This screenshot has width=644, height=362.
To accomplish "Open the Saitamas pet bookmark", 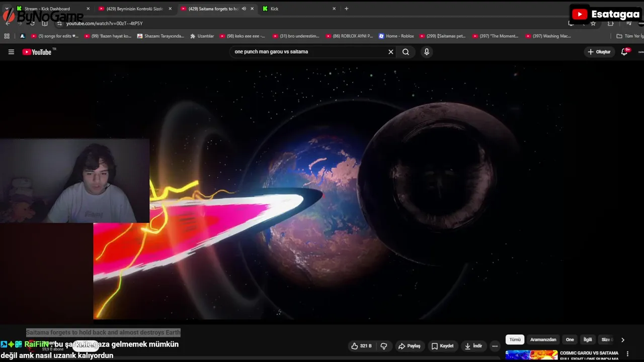I will click(x=443, y=36).
